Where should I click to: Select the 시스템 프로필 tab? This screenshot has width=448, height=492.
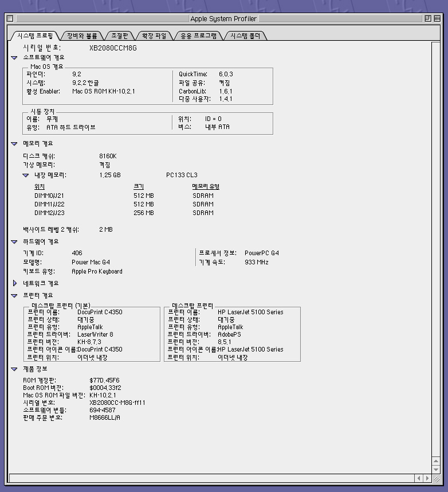[x=36, y=36]
